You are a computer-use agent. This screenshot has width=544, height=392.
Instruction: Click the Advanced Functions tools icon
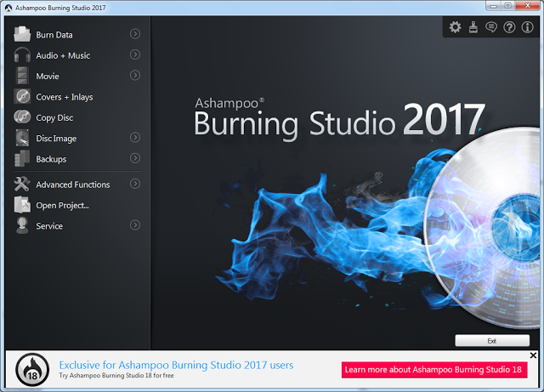22,184
